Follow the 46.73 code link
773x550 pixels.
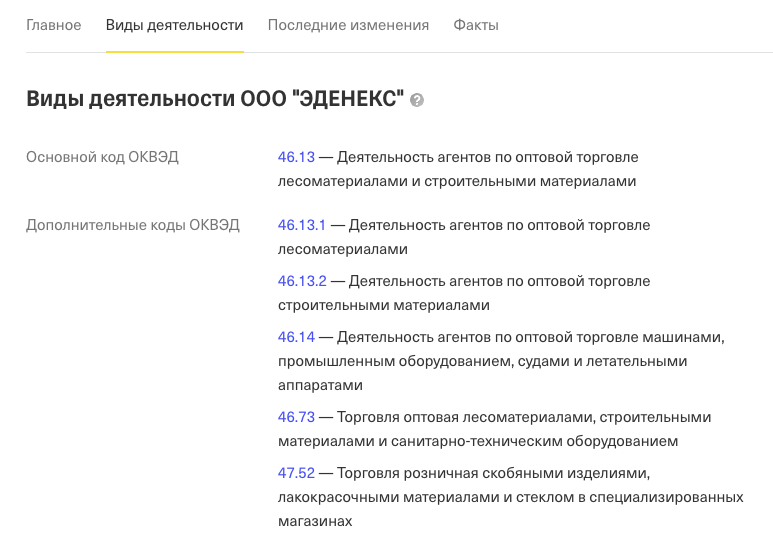[x=296, y=417]
